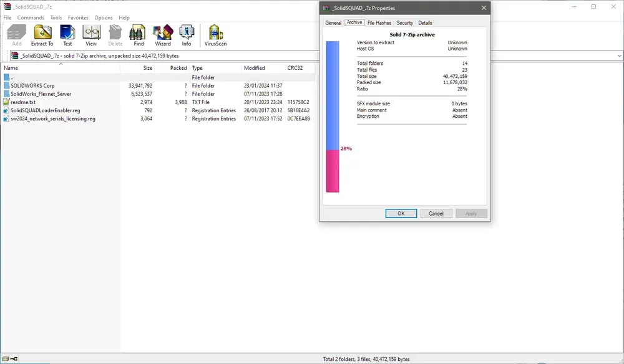Click the status bar drive icon
Screen dimensions: 624x364
pos(6,359)
